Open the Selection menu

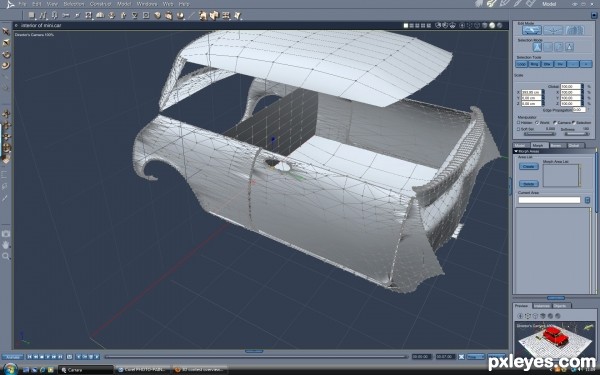73,4
